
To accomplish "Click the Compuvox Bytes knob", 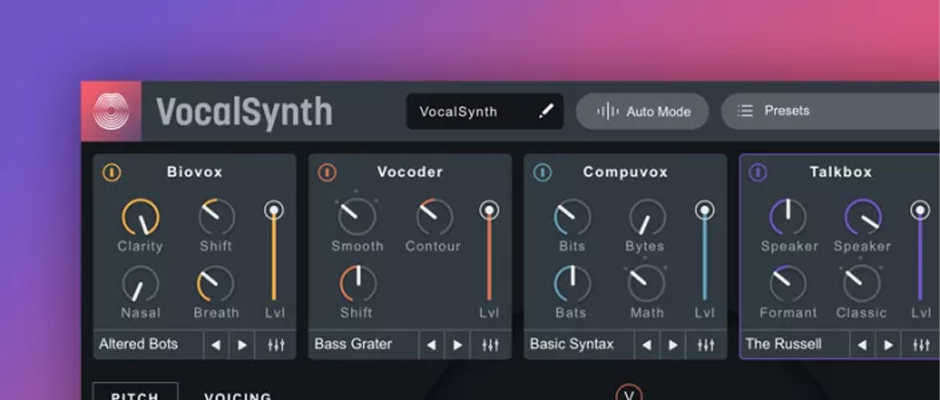I will pyautogui.click(x=647, y=217).
